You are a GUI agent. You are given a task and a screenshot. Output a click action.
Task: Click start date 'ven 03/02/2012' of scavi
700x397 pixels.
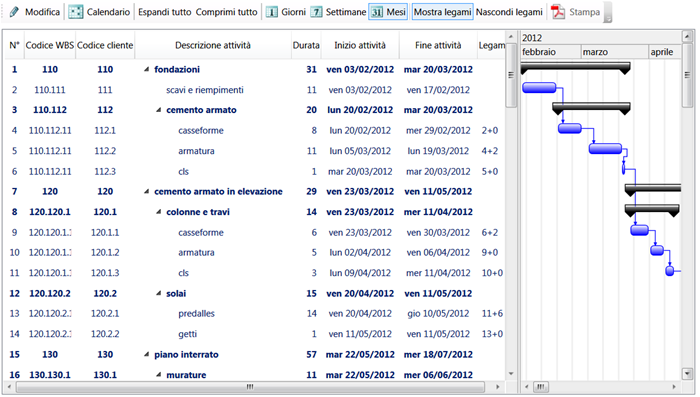(x=360, y=90)
